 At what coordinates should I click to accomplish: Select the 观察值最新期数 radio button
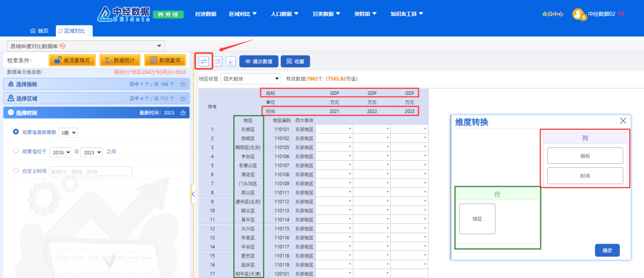point(16,132)
